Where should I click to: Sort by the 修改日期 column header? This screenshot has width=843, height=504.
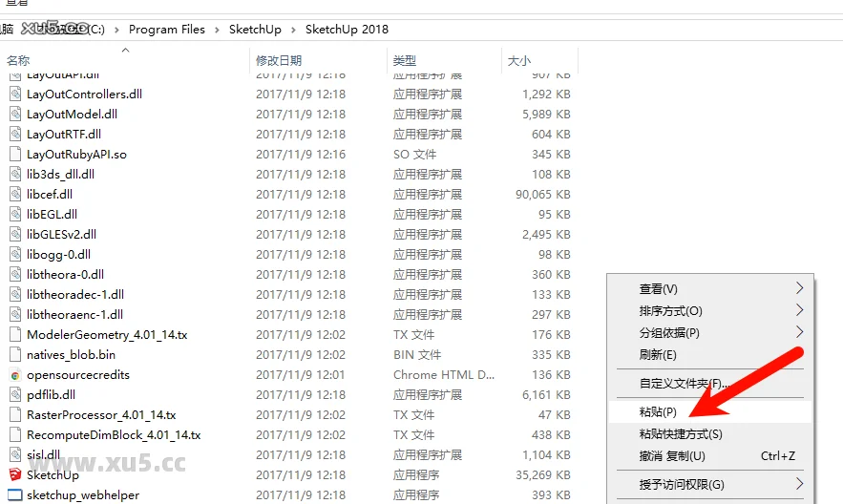(279, 60)
